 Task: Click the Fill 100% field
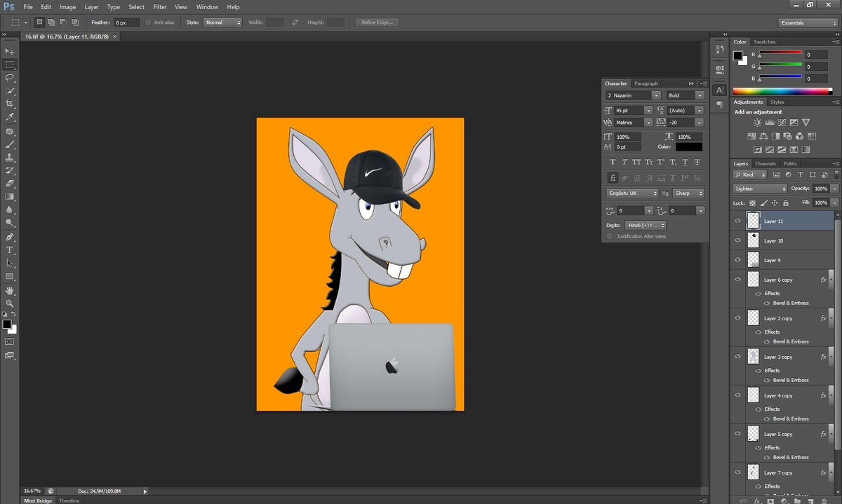click(x=820, y=203)
